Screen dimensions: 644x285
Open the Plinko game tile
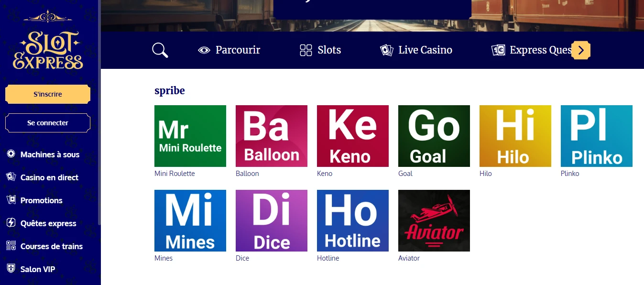click(x=597, y=136)
